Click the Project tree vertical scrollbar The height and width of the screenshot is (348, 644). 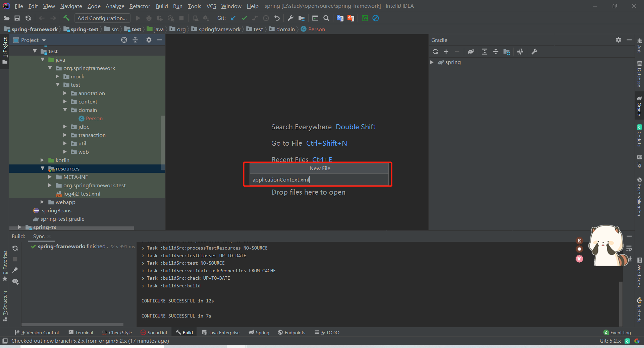[x=163, y=142]
